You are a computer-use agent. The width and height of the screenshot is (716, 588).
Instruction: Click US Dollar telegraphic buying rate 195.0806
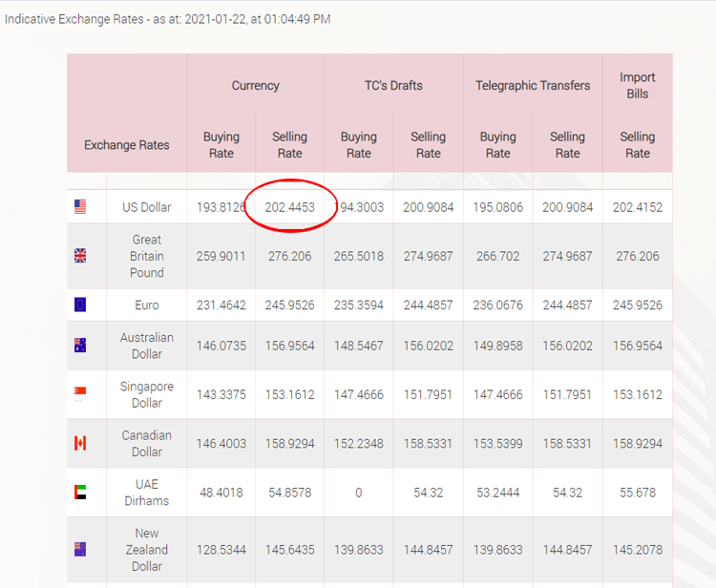497,207
